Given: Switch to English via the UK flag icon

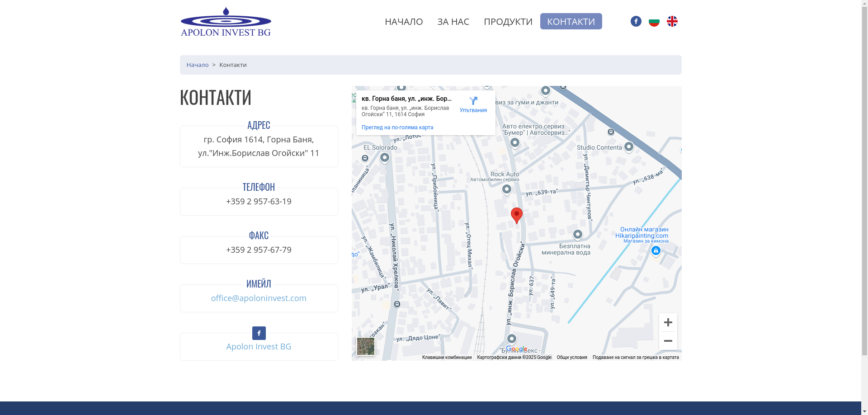Looking at the screenshot, I should [x=672, y=21].
